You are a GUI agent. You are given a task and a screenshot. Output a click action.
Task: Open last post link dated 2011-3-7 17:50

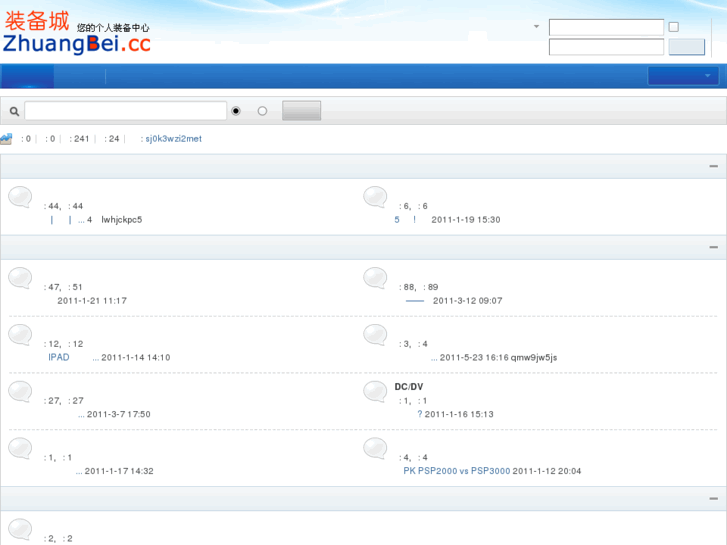click(x=81, y=414)
